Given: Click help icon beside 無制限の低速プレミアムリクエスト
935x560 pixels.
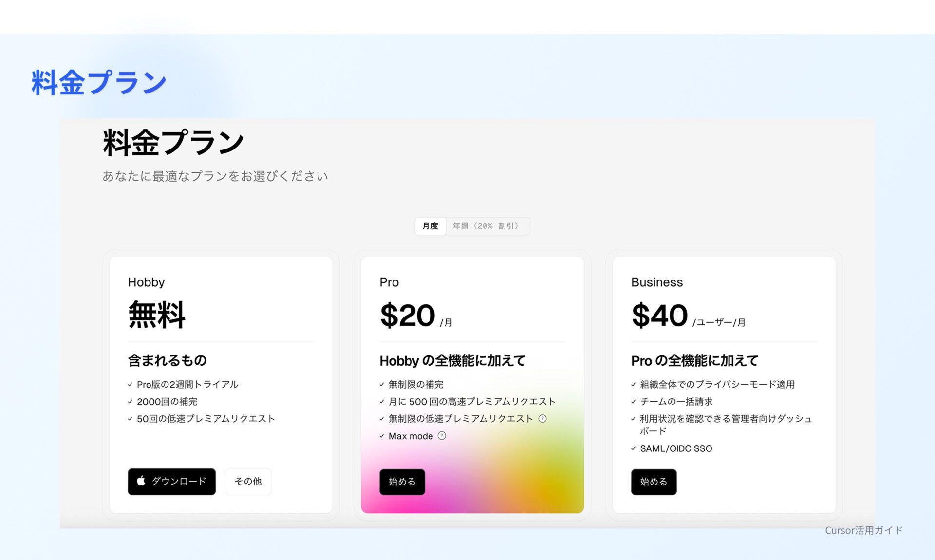Looking at the screenshot, I should click(542, 419).
